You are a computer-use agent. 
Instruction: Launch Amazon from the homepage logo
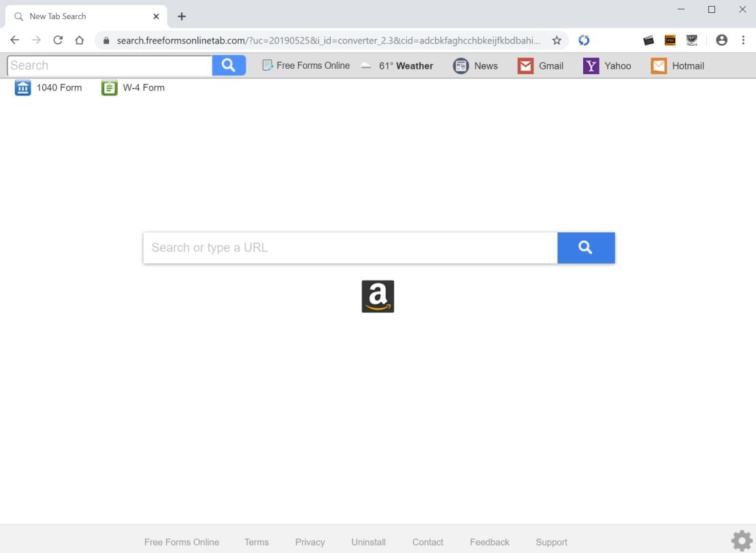click(377, 296)
